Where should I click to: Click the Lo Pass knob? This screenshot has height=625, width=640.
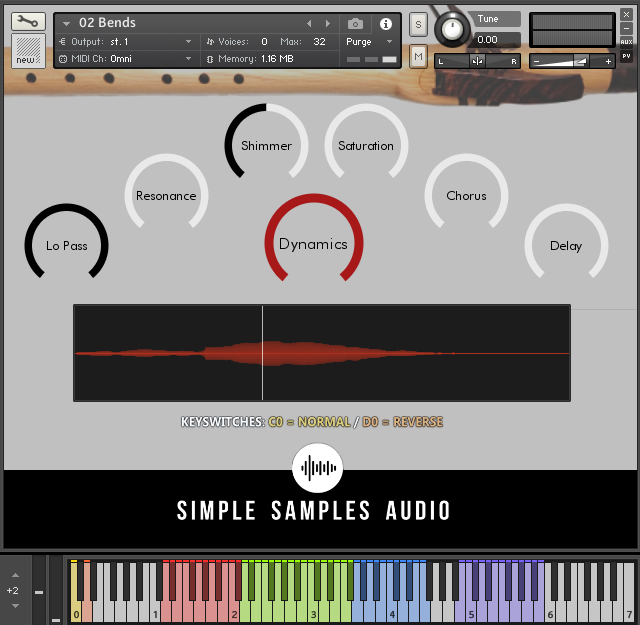pos(67,242)
